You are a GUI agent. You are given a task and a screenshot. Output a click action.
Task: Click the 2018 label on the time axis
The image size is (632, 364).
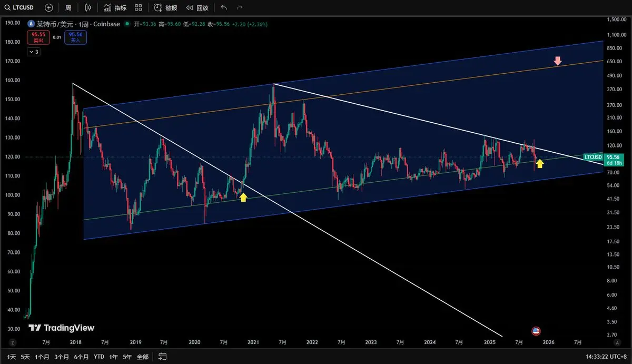[77, 342]
